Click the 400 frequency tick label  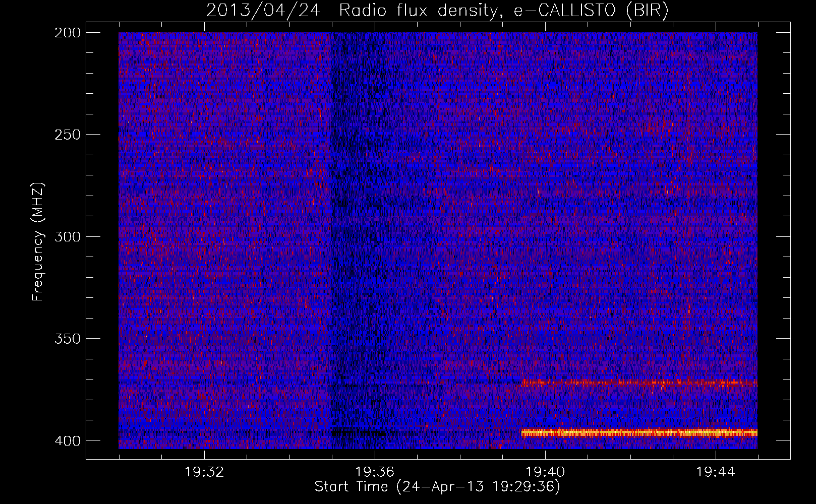67,441
